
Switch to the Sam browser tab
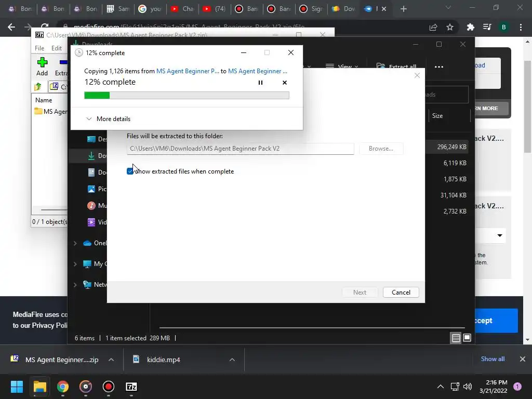click(118, 9)
